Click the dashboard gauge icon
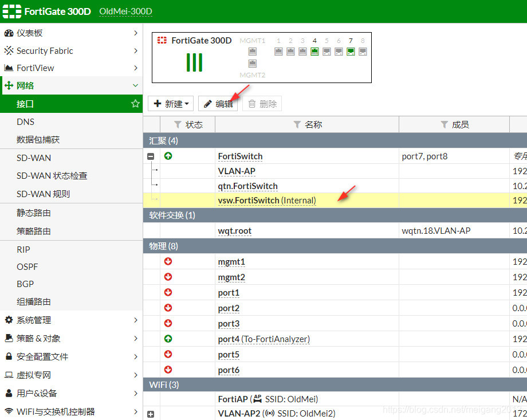Image resolution: width=527 pixels, height=420 pixels. click(9, 33)
